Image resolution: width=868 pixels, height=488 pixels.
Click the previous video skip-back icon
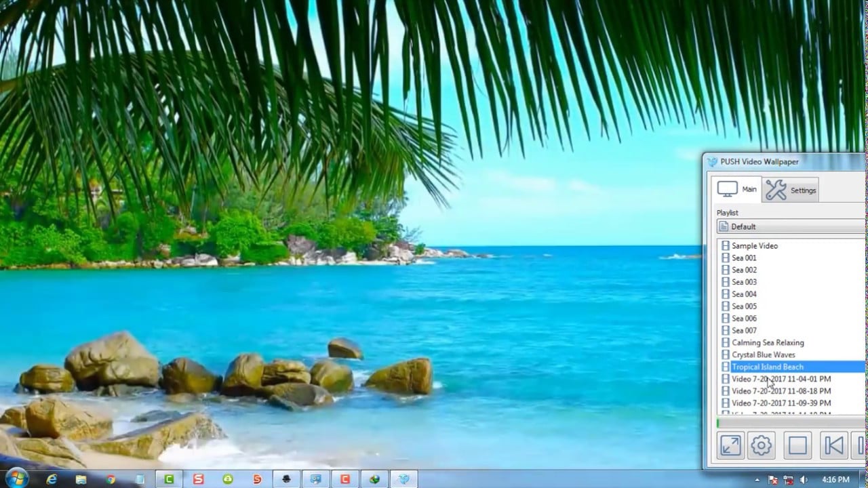[x=833, y=445]
